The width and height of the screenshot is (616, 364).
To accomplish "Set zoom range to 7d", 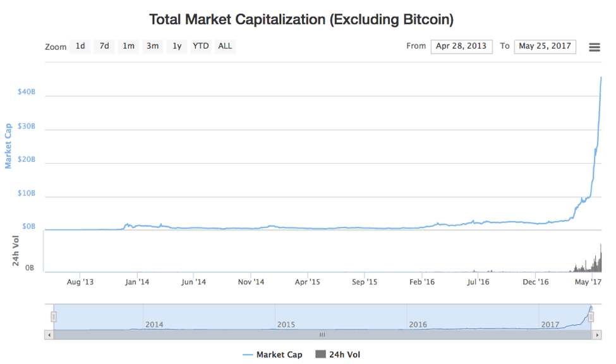I will 104,46.
